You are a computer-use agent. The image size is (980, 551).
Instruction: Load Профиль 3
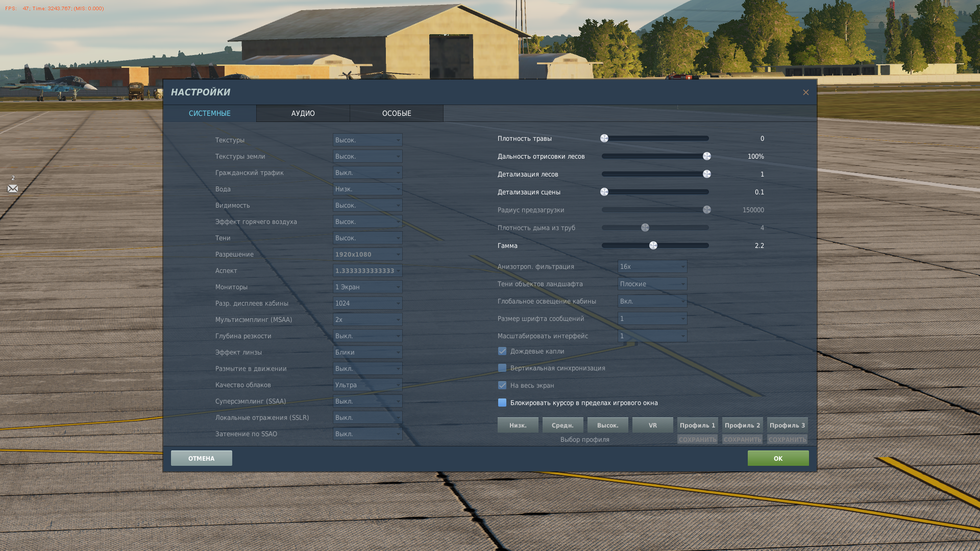(x=788, y=425)
